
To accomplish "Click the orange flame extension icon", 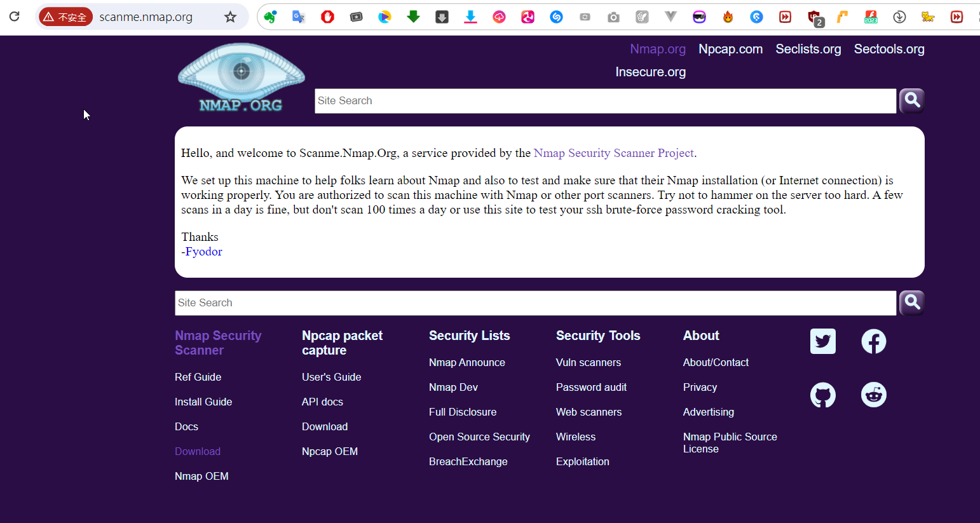I will click(728, 17).
